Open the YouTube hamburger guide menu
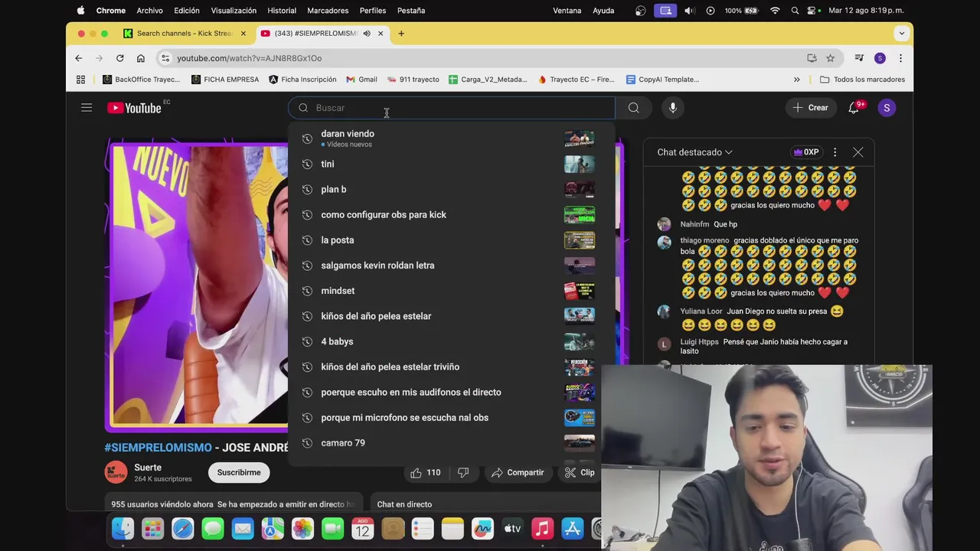Viewport: 980px width, 551px height. 87,108
